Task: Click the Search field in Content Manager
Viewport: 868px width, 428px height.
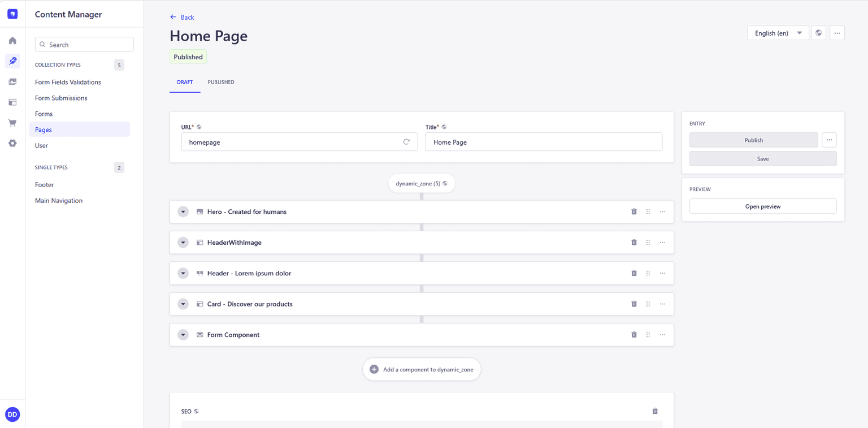Action: (84, 45)
